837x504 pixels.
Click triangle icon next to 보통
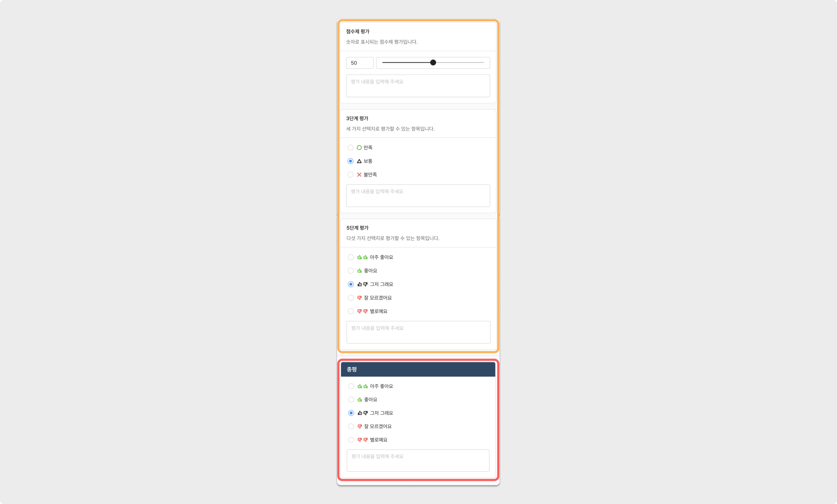[x=359, y=161]
